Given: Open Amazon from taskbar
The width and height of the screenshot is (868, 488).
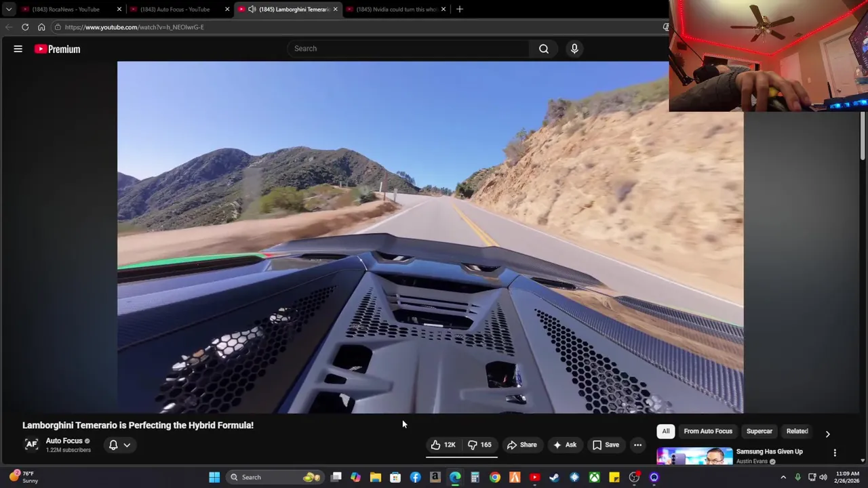Looking at the screenshot, I should [435, 477].
